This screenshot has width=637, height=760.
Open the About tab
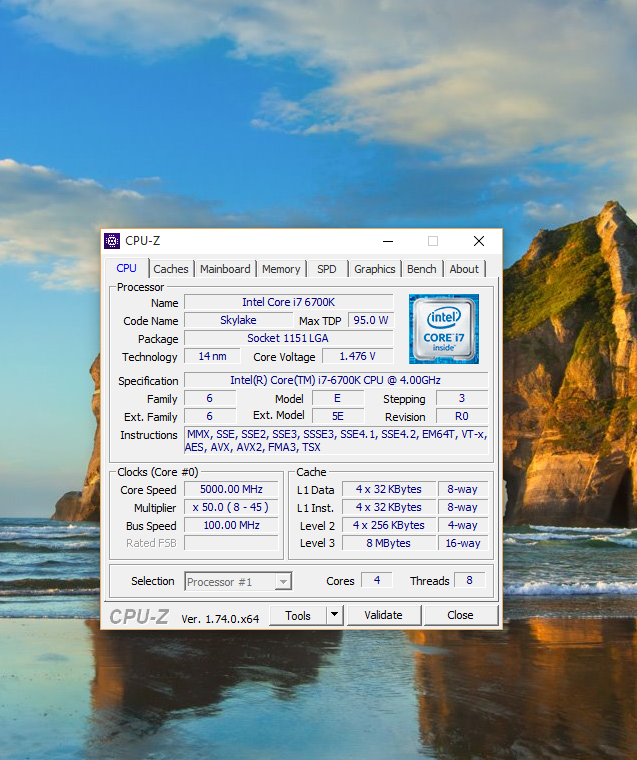(464, 269)
